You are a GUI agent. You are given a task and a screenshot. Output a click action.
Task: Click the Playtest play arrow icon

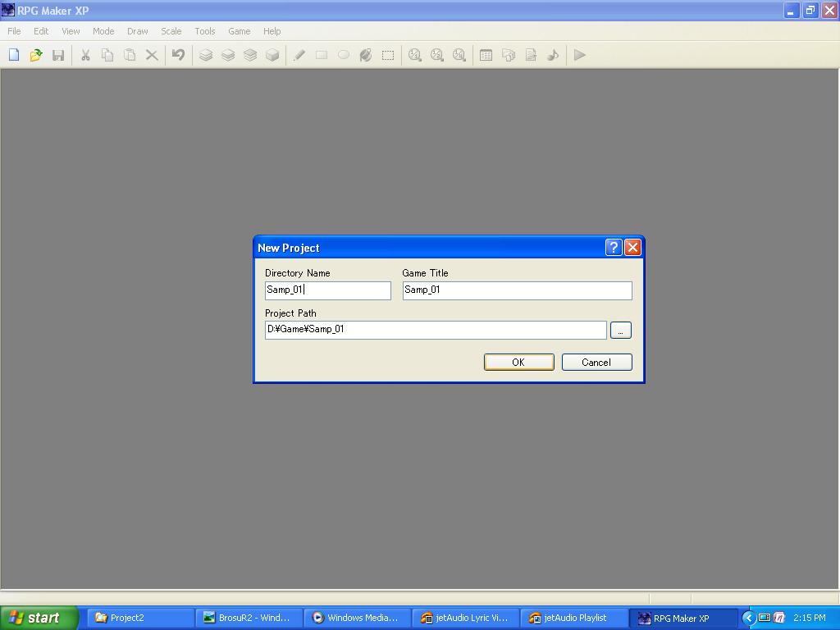click(580, 55)
